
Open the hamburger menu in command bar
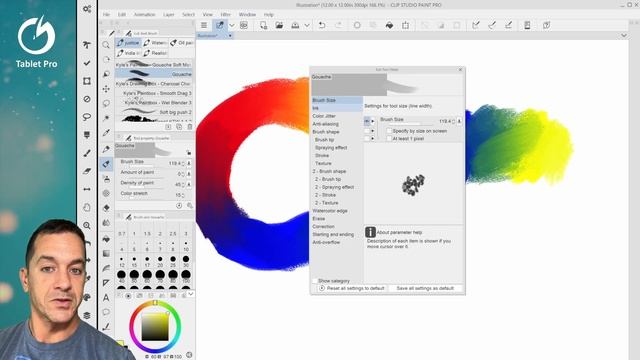point(204,25)
